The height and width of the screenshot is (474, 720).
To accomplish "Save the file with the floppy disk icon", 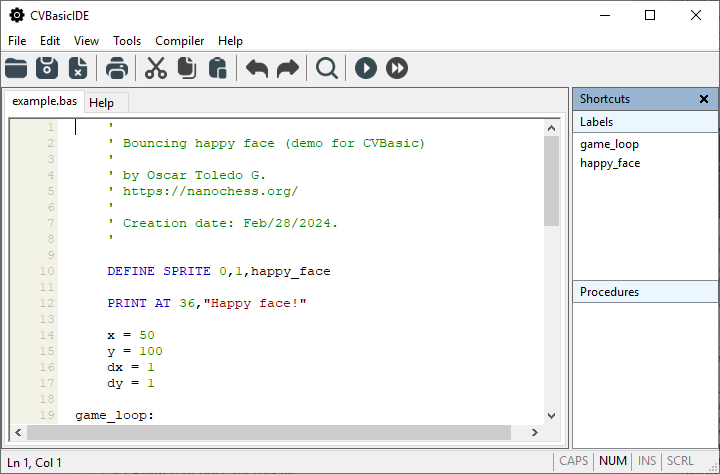I will [x=47, y=68].
